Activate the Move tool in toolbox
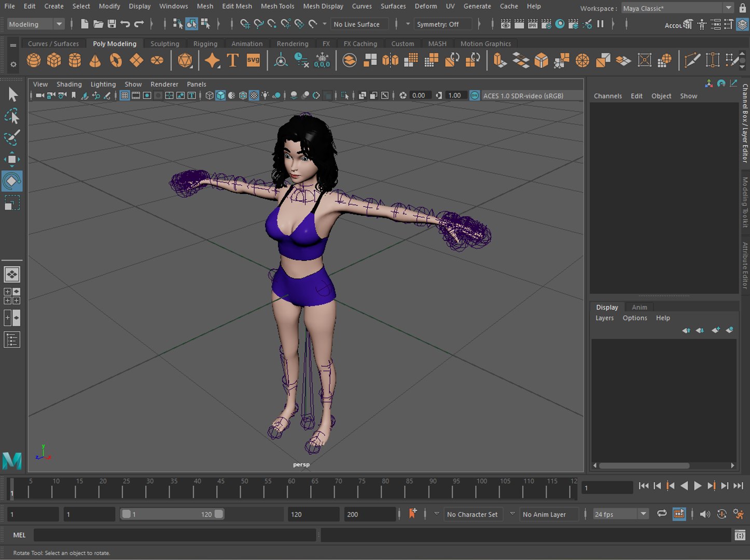 [12, 159]
